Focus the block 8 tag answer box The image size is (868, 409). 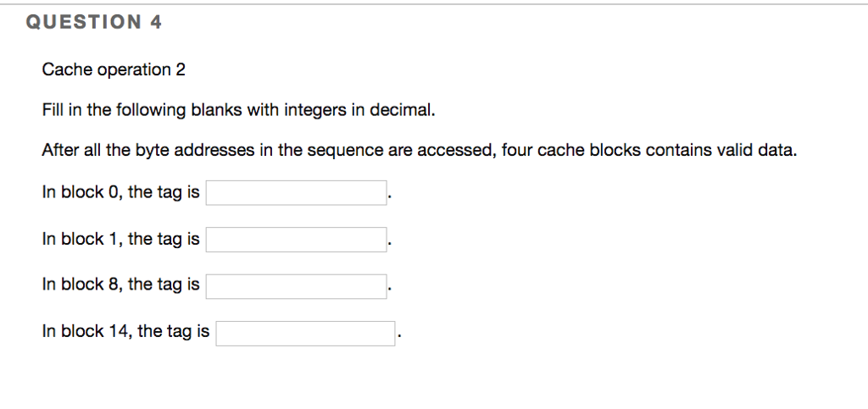pos(297,286)
